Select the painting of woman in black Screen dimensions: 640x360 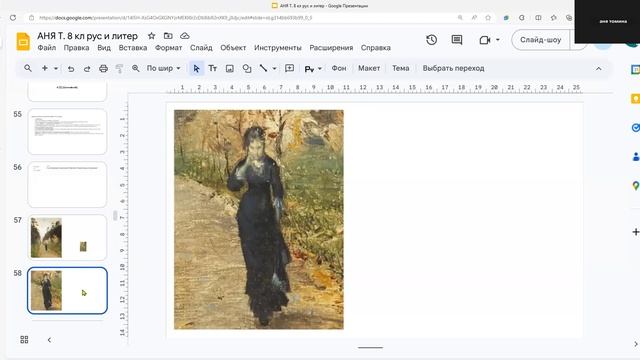[x=259, y=220]
